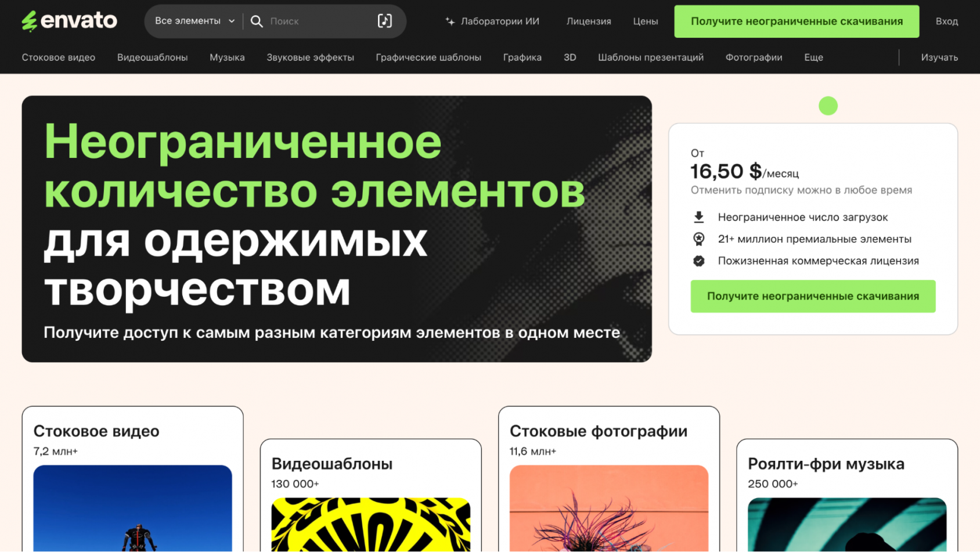Screen dimensions: 980x552
Task: Click the sparkle icon beside Лаборатории ИИ
Action: [x=450, y=21]
